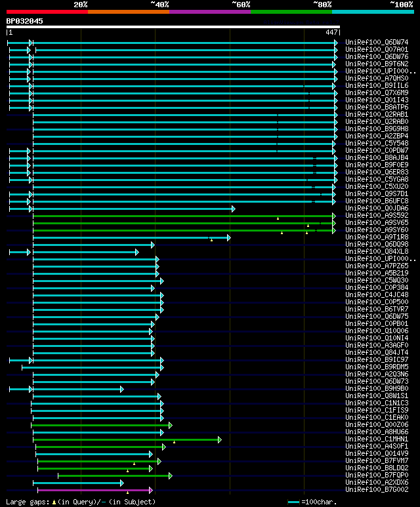Select the UniRef100_C0PDW7 label
The image size is (420, 507).
pos(377,150)
